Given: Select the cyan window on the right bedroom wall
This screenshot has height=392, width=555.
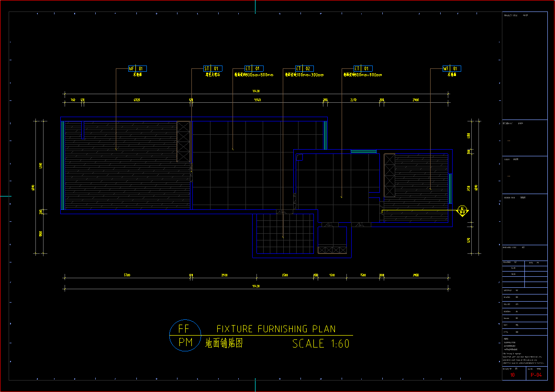Looking at the screenshot, I should pyautogui.click(x=450, y=189).
